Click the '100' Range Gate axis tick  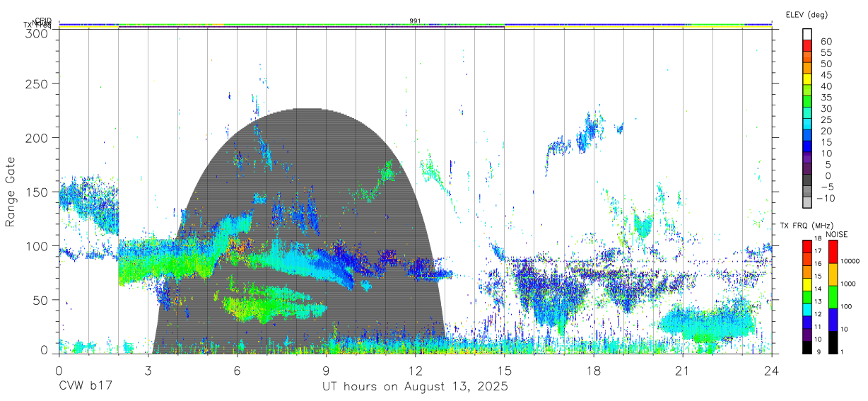(x=37, y=246)
